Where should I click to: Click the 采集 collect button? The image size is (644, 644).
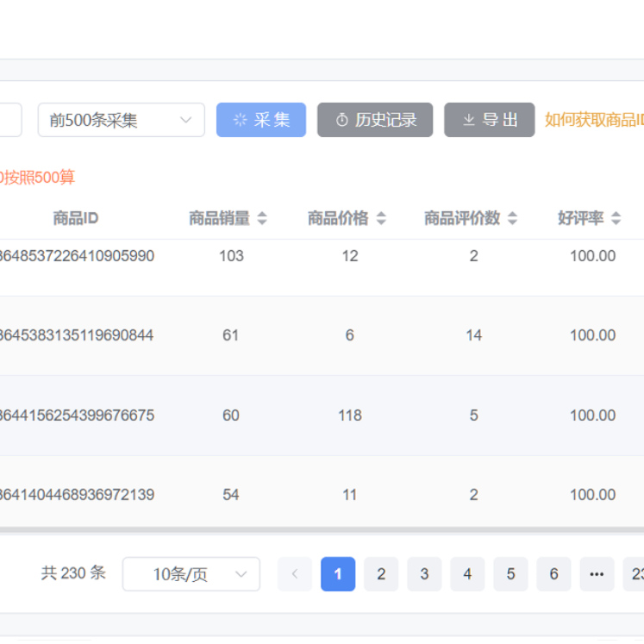point(261,120)
